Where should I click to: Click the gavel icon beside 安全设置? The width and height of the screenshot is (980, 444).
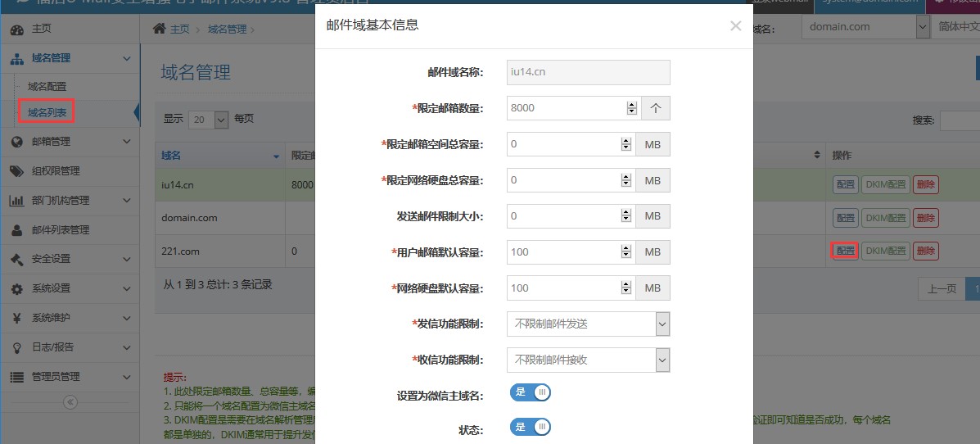[x=17, y=259]
